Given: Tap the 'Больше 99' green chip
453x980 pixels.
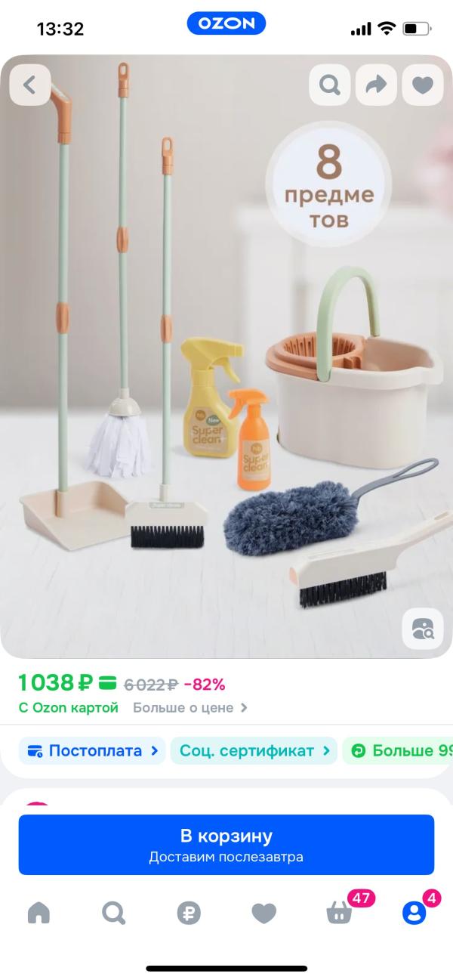Looking at the screenshot, I should (398, 751).
